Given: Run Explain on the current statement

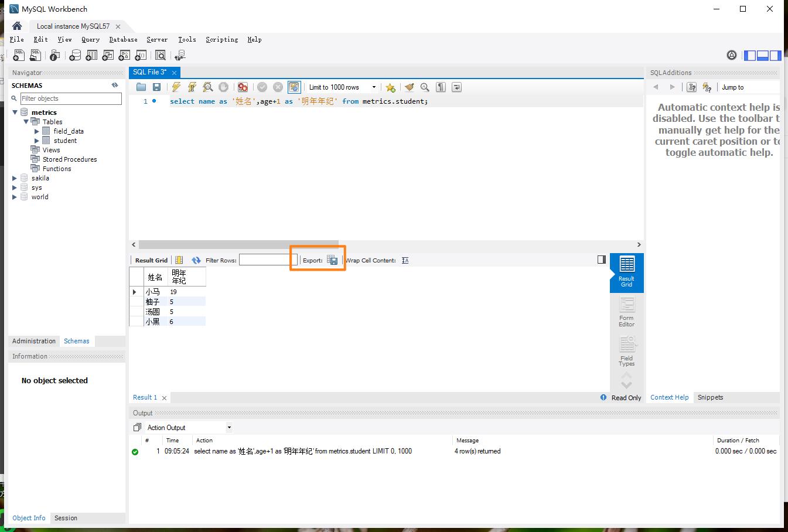Looking at the screenshot, I should coord(207,87).
